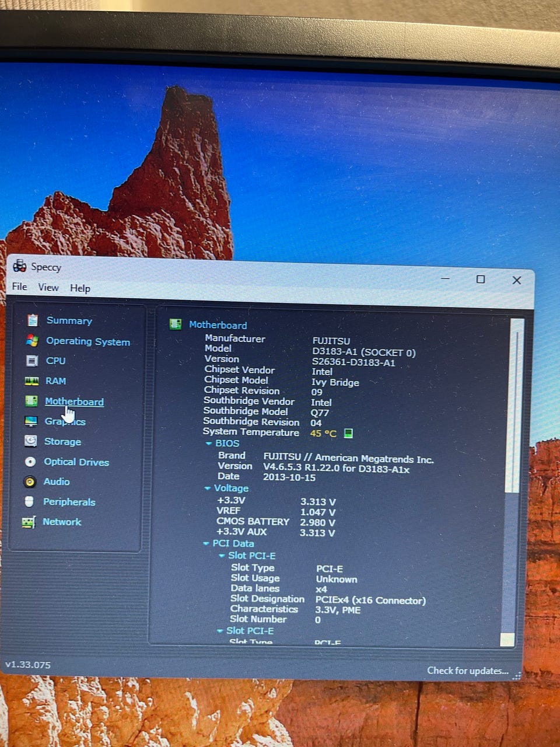Click the Q77 southbridge model value
Screen dimensions: 560x747
point(320,413)
